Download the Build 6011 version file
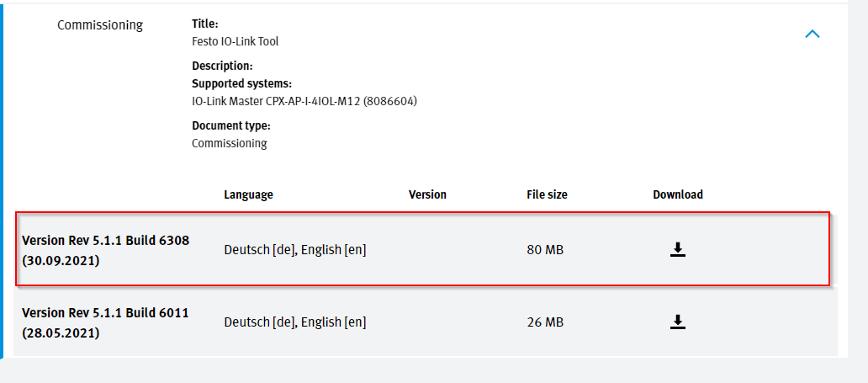The image size is (868, 383). (x=678, y=322)
